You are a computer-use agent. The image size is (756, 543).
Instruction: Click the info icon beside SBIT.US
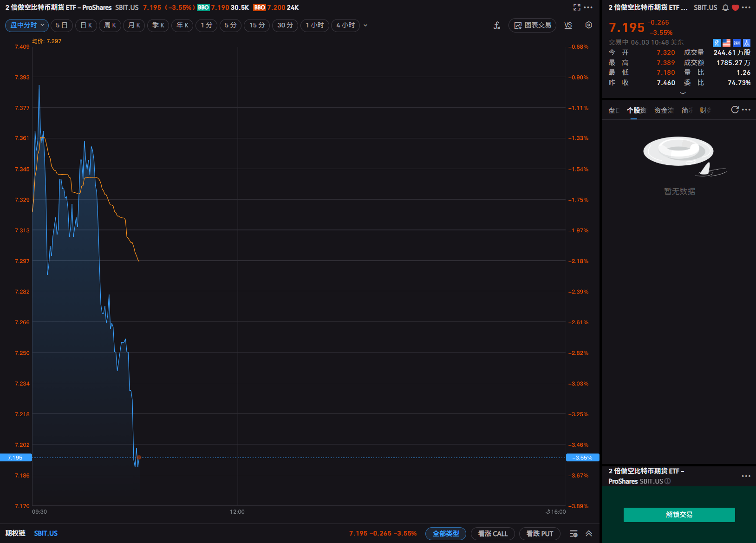[668, 481]
